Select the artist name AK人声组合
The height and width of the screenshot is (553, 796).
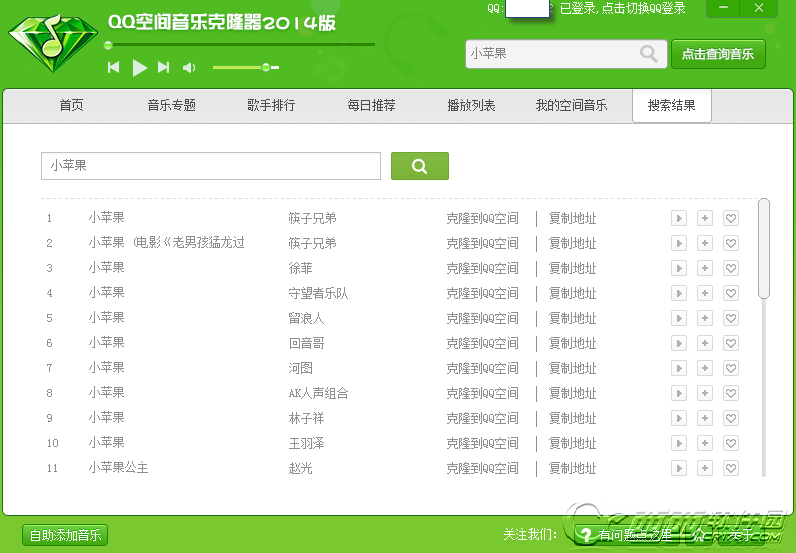pos(318,393)
